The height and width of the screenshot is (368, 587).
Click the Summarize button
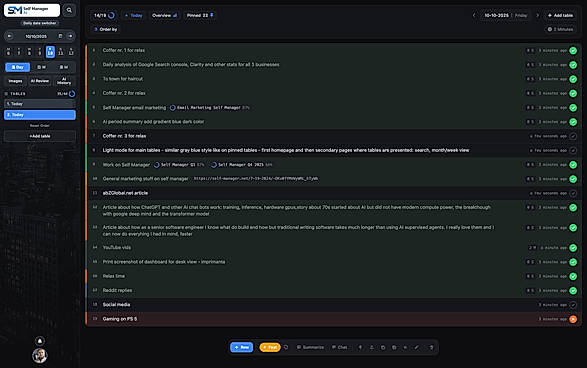click(310, 347)
